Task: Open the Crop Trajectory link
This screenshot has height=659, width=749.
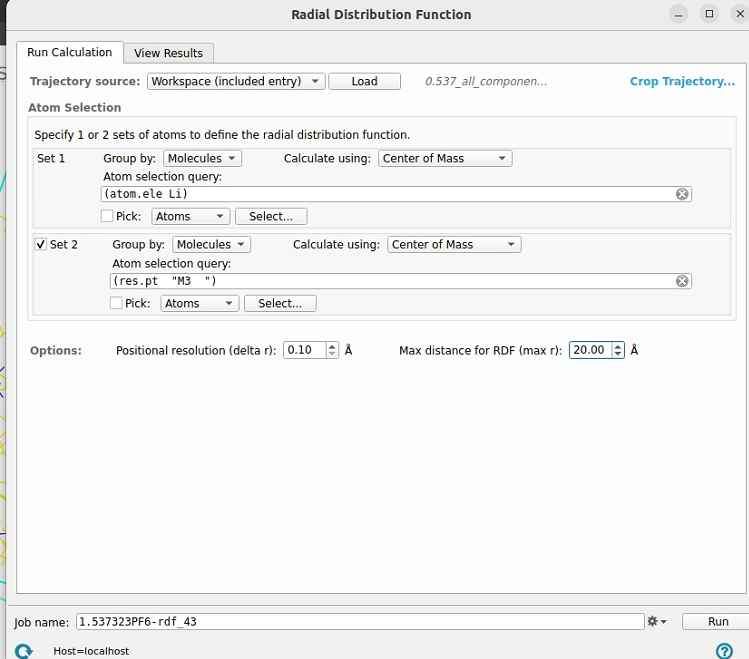Action: tap(682, 81)
